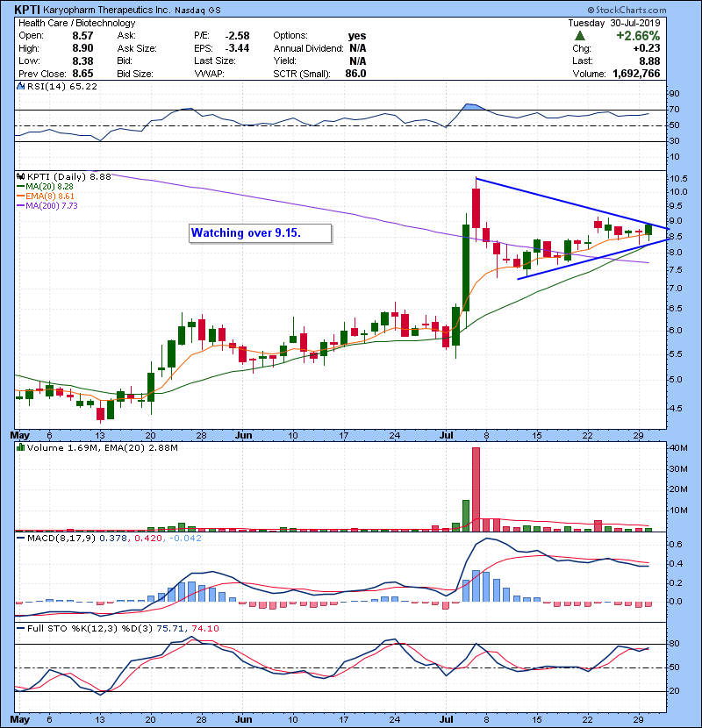Select the SCTR (Small) value 86.0

click(x=355, y=74)
